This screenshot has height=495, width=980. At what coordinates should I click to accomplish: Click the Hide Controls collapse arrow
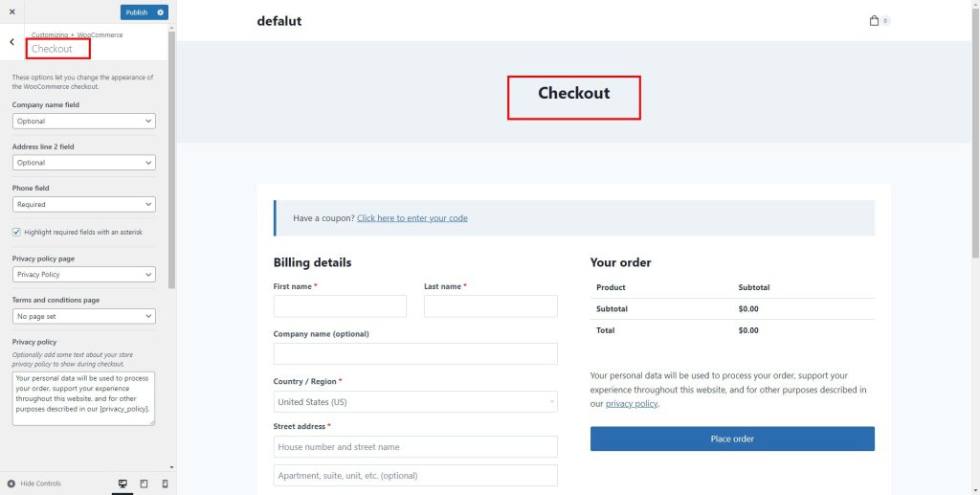[11, 484]
